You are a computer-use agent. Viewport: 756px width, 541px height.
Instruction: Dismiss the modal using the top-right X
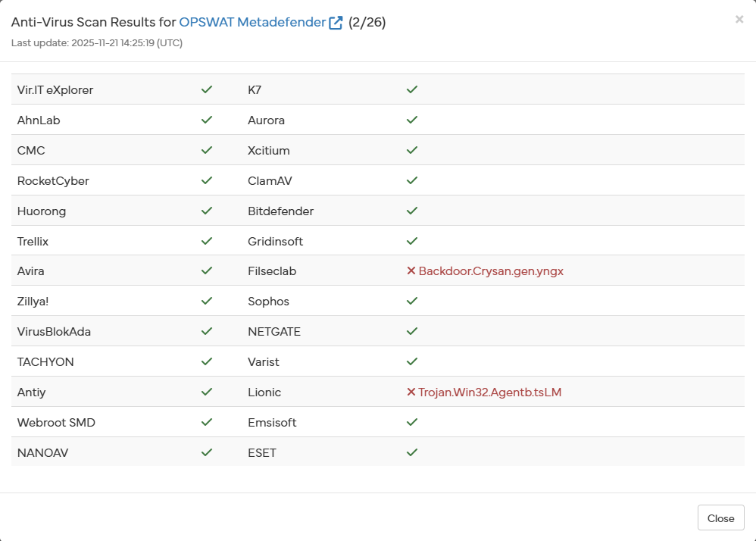click(x=739, y=20)
